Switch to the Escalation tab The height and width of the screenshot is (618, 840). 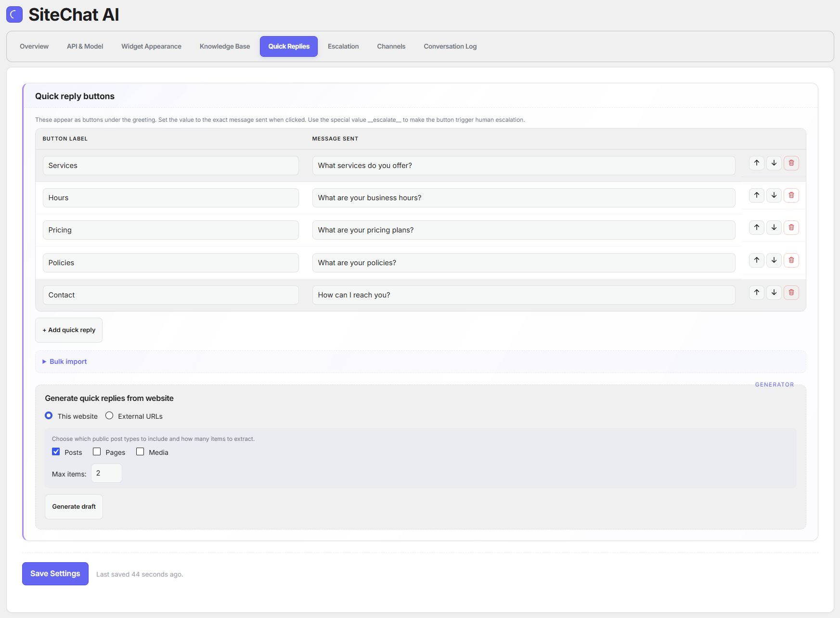343,47
